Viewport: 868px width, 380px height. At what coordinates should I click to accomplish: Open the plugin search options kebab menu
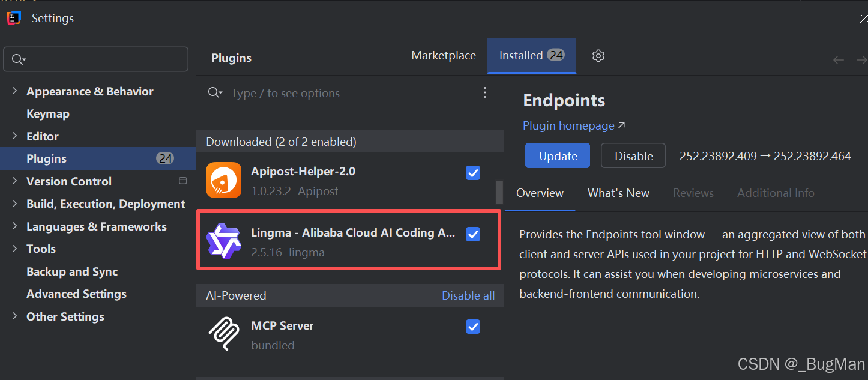pos(485,92)
